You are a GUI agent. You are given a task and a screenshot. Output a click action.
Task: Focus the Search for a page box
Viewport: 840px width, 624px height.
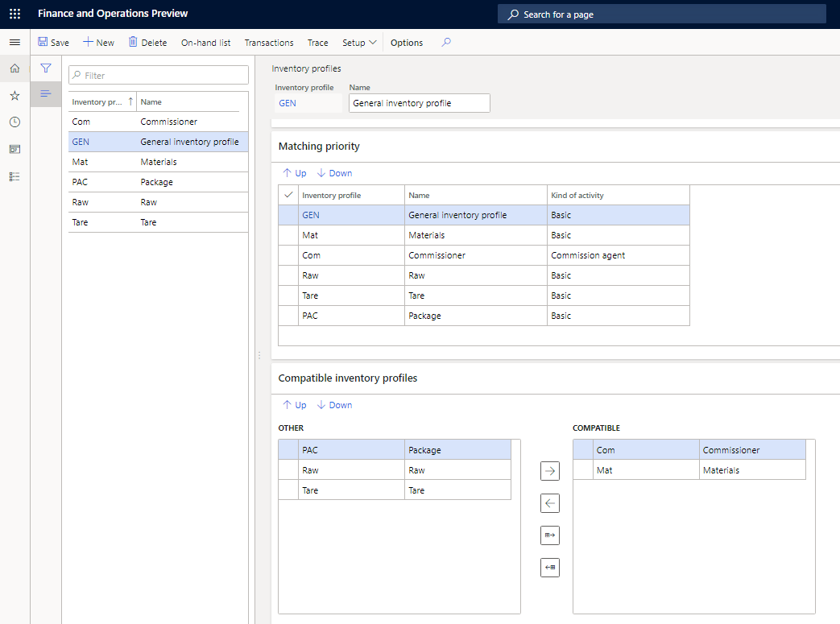pos(661,14)
